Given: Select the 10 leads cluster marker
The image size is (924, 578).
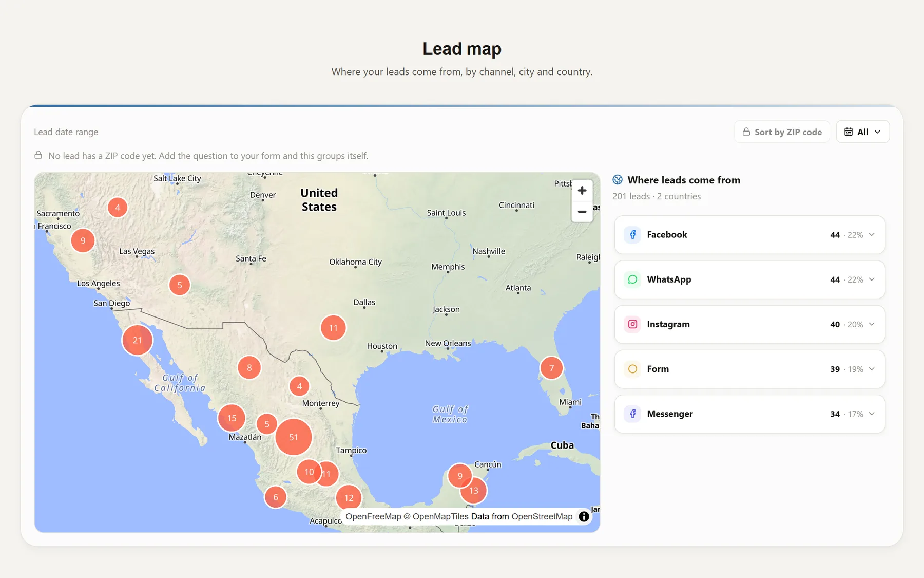Looking at the screenshot, I should (309, 472).
